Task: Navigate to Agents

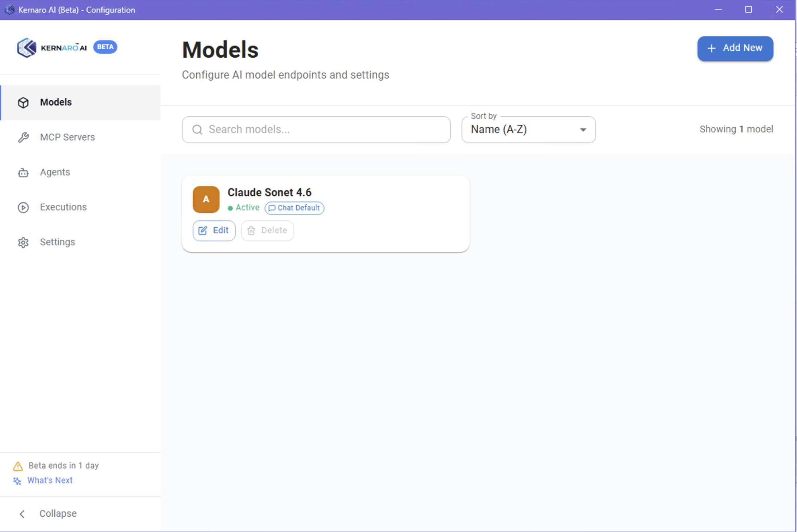Action: pyautogui.click(x=80, y=172)
